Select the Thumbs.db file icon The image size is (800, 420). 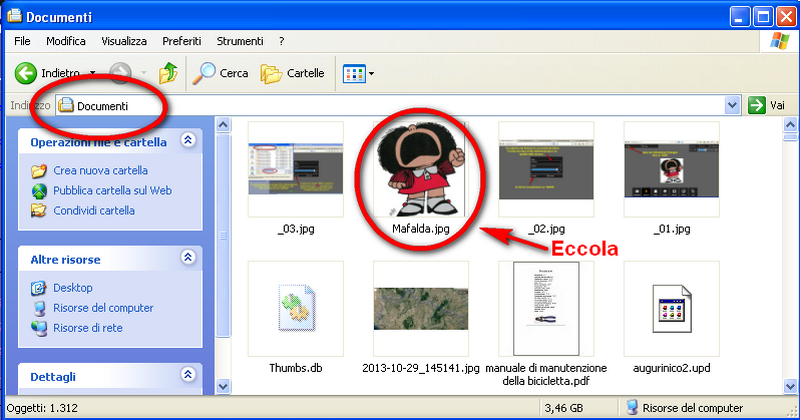[296, 308]
